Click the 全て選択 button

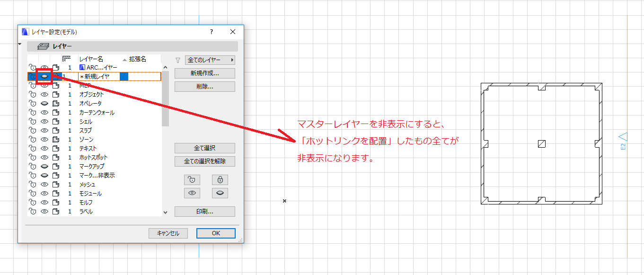coord(205,148)
